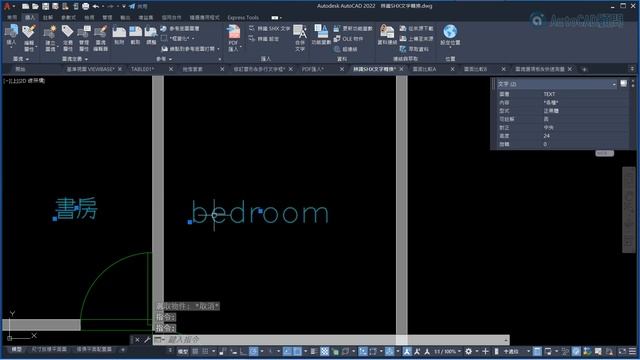
Task: Click Extract Data tool
Action: 414,49
